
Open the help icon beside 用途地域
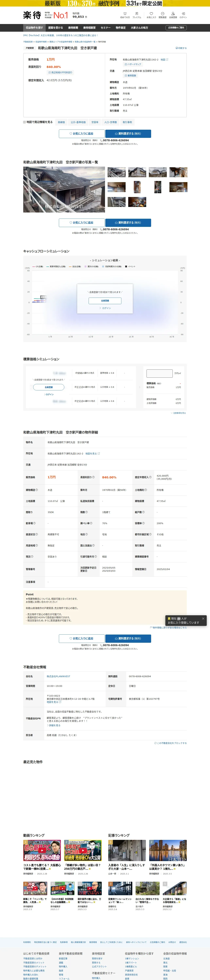click(x=37, y=546)
